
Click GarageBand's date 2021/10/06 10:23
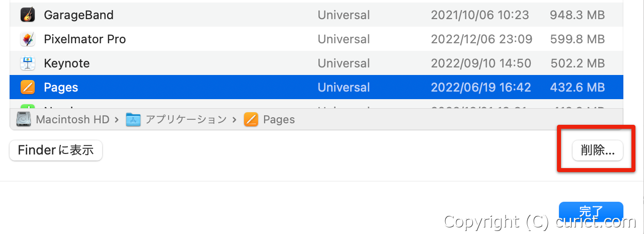[x=480, y=15]
